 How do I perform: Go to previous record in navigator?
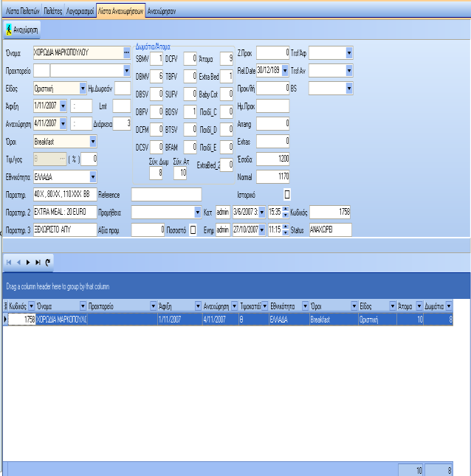point(18,262)
